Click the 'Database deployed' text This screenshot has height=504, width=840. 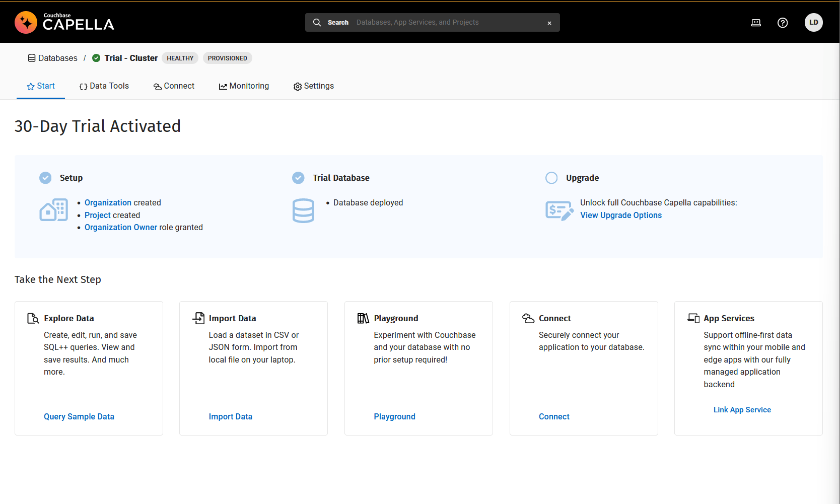click(368, 203)
